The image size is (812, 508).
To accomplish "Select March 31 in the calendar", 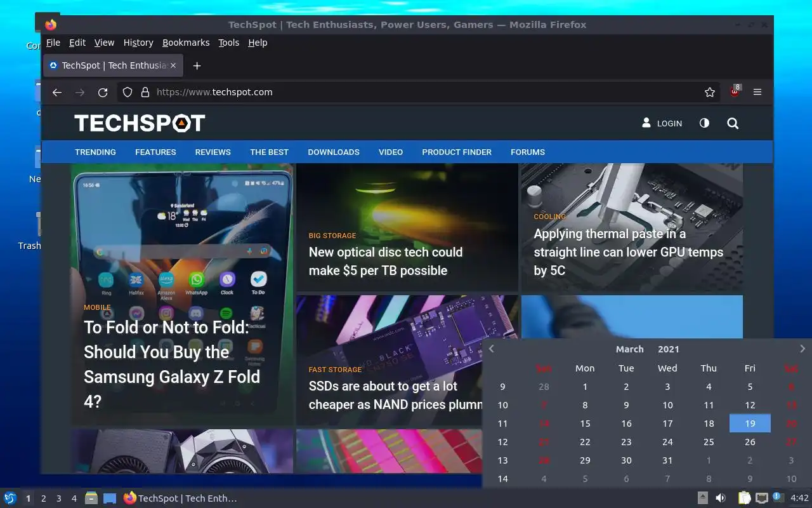I will [x=667, y=460].
